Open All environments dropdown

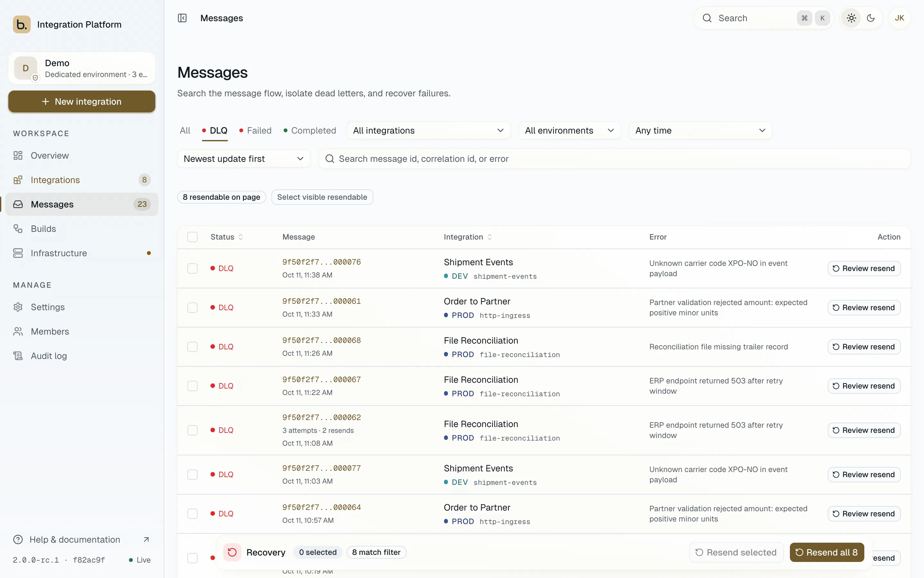tap(569, 130)
